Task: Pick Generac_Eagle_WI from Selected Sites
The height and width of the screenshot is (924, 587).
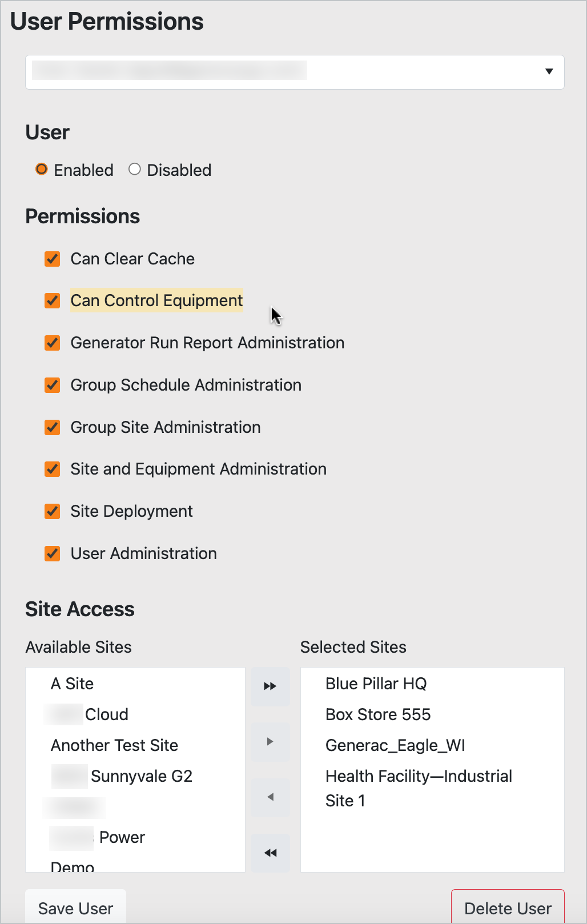Action: click(x=395, y=745)
